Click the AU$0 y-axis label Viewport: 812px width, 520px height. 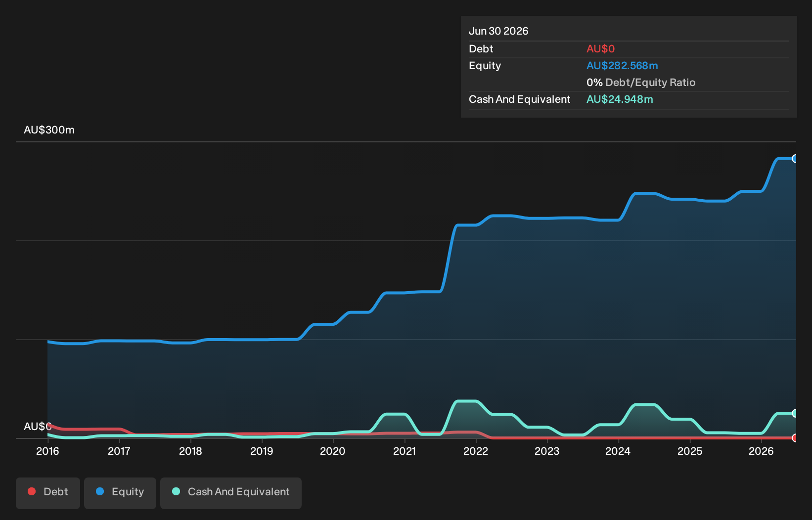click(x=38, y=427)
